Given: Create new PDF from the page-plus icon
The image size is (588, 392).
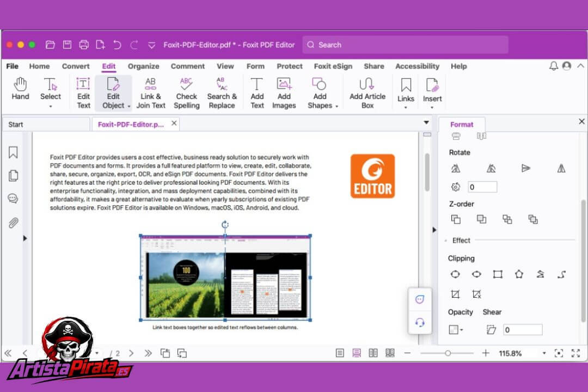Looking at the screenshot, I should (101, 45).
